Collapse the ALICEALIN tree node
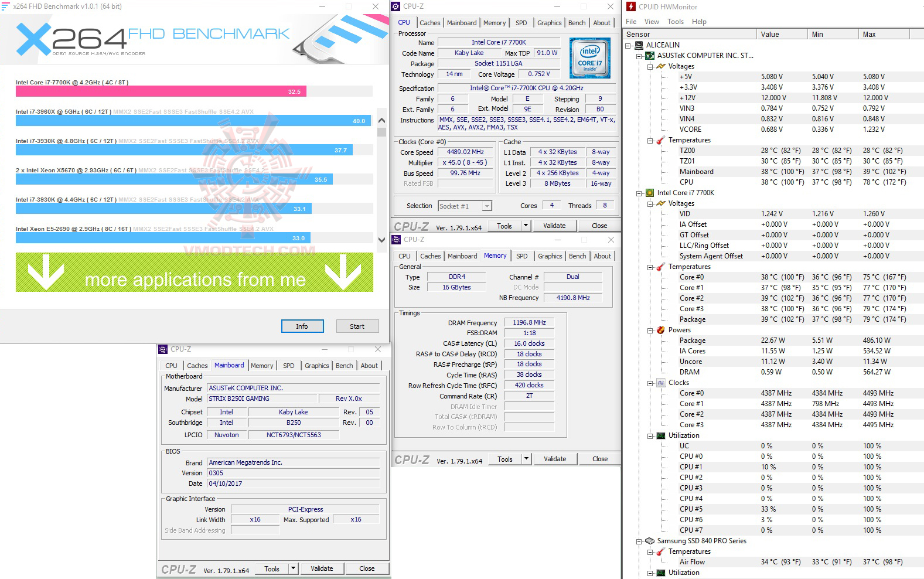The width and height of the screenshot is (924, 579). click(629, 45)
